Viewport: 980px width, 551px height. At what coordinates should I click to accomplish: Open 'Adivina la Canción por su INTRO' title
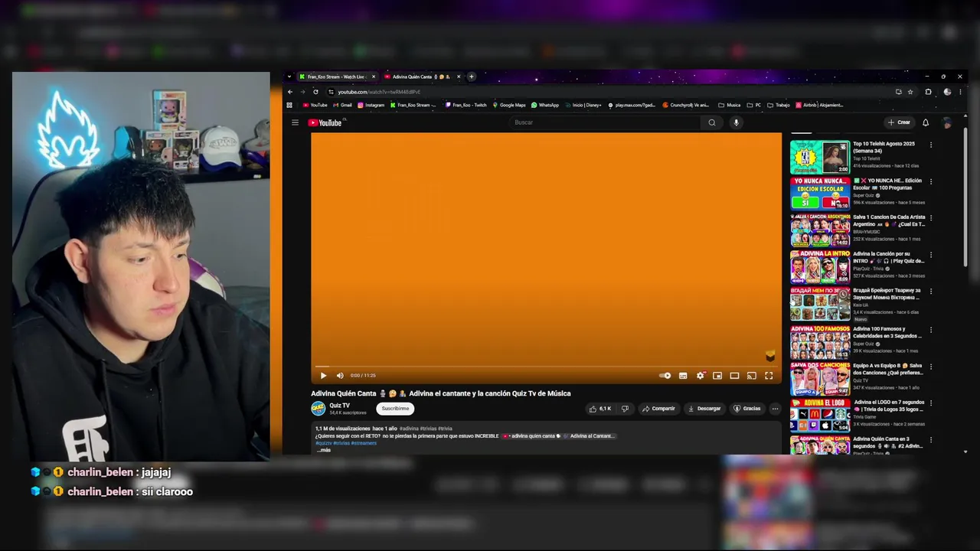point(889,257)
